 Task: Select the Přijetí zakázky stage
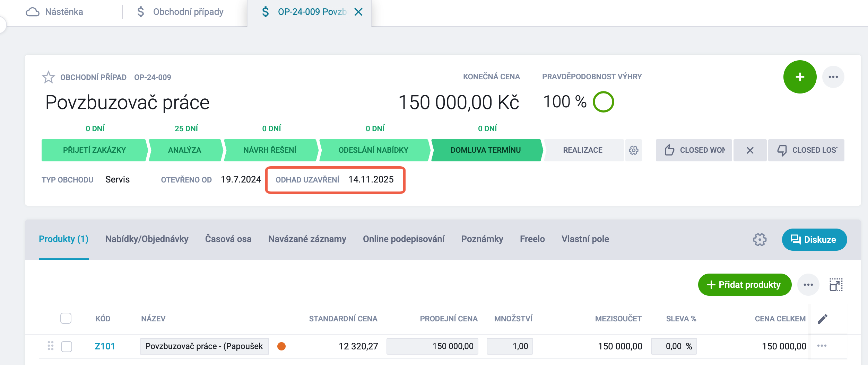(94, 150)
